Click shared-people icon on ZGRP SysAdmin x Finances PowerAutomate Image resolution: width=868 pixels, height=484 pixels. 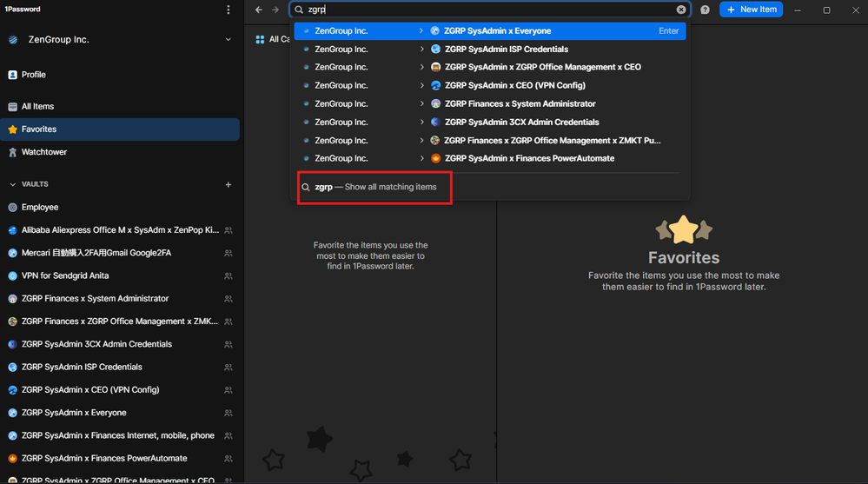(x=228, y=459)
